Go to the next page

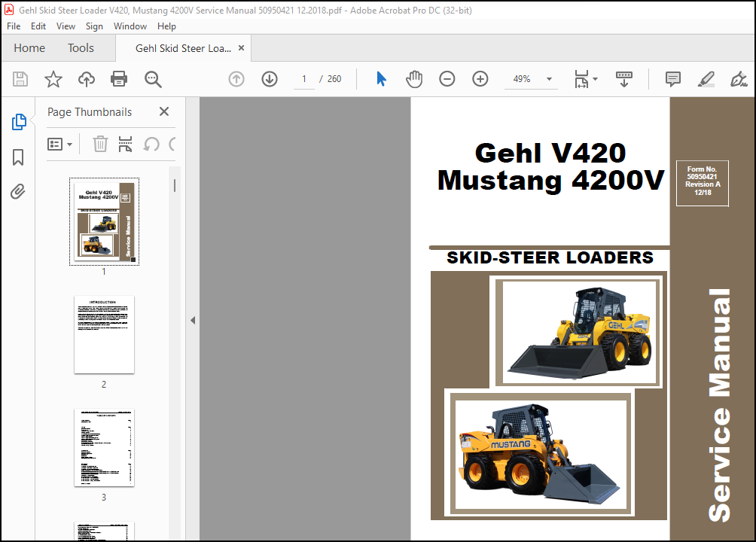click(270, 78)
